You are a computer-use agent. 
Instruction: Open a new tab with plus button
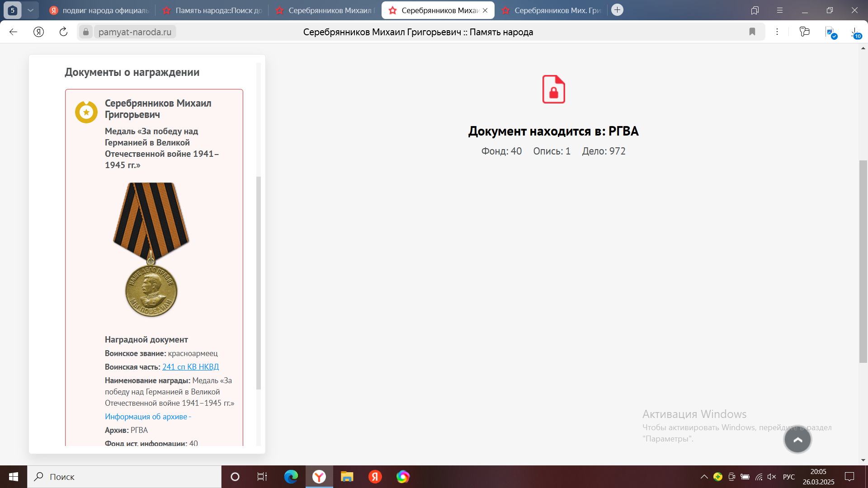point(617,10)
